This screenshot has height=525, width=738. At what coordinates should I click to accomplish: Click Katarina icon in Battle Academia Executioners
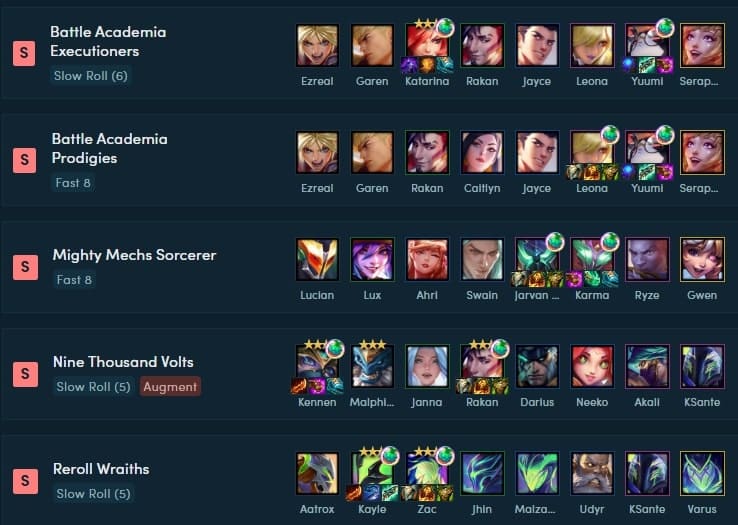tap(427, 46)
